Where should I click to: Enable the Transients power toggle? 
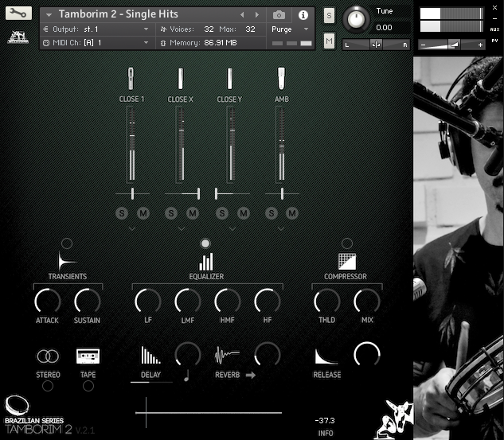[67, 243]
